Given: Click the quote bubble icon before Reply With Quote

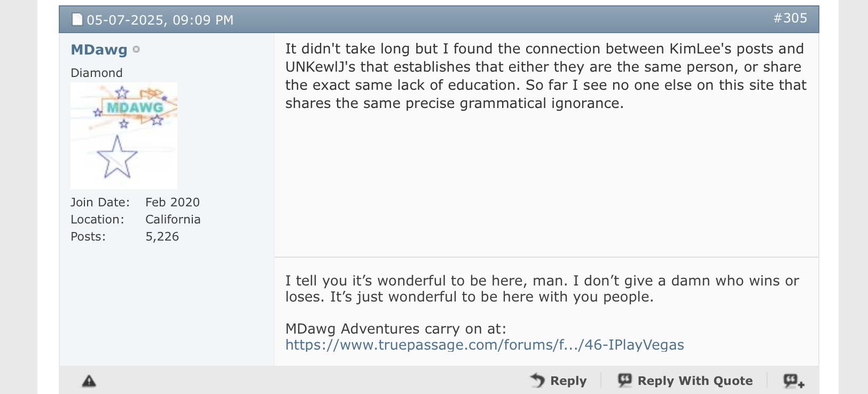Looking at the screenshot, I should [x=624, y=380].
